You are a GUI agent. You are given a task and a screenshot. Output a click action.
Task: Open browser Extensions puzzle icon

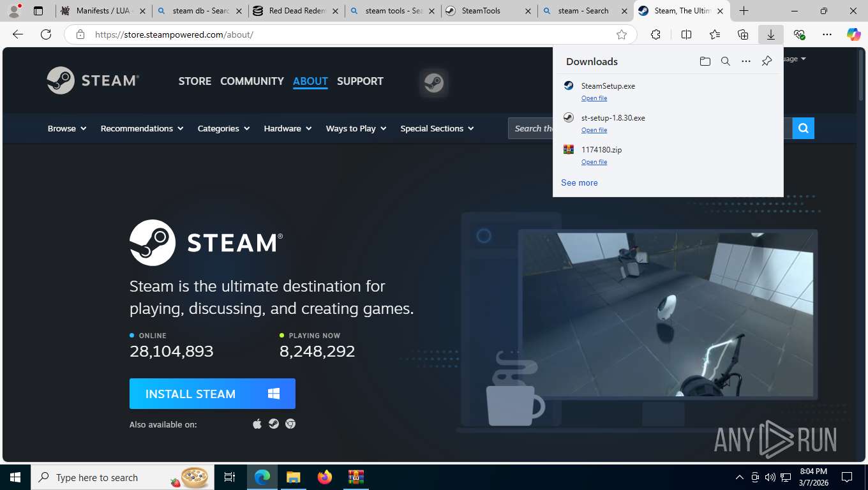[655, 34]
